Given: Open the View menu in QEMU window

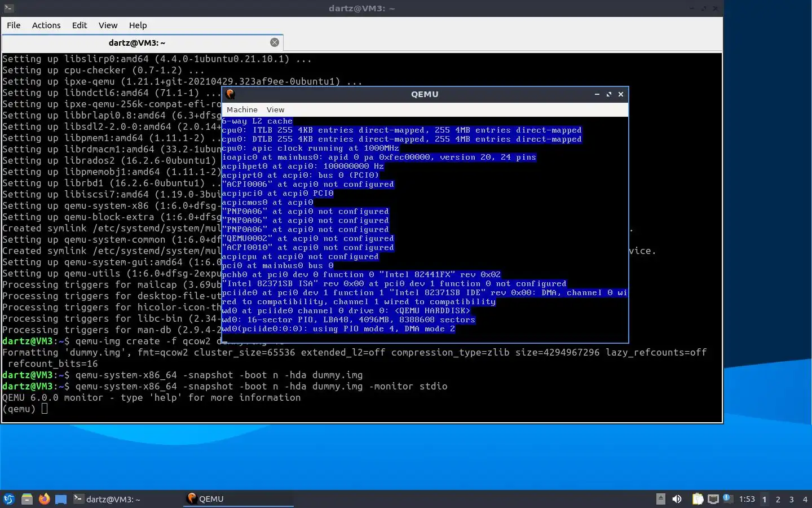Looking at the screenshot, I should [x=275, y=110].
